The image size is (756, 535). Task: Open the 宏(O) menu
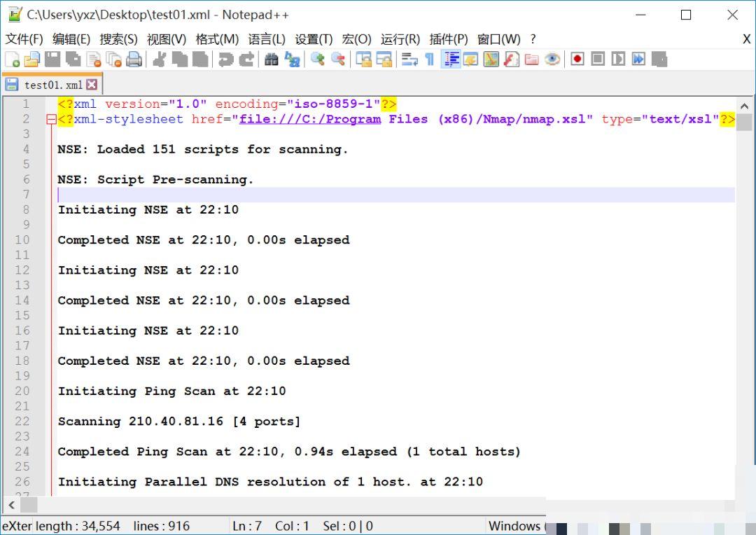pyautogui.click(x=356, y=39)
